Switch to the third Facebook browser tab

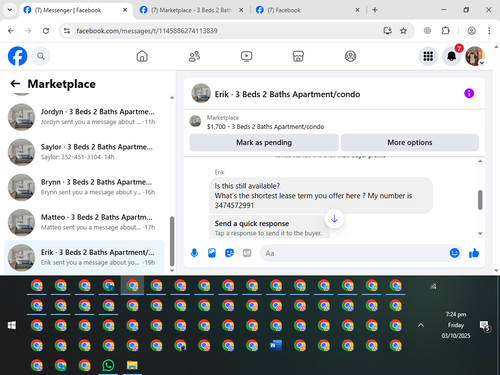tap(307, 10)
